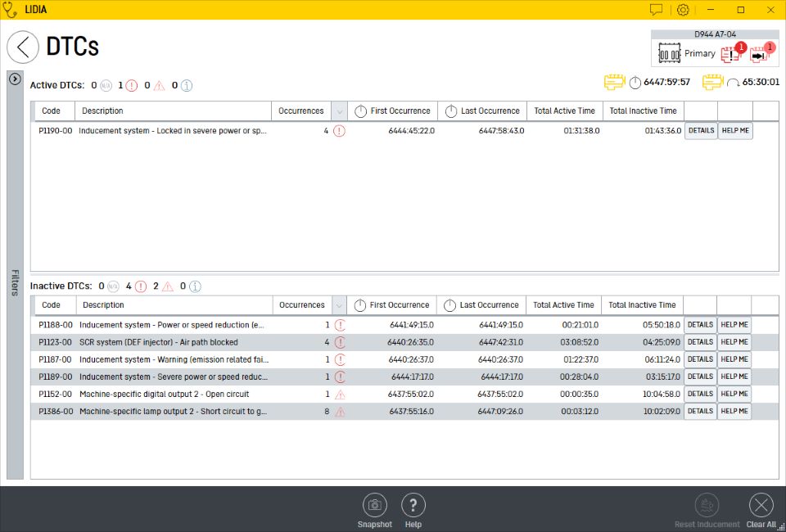
Task: Click the Primary ECU chip icon
Action: pyautogui.click(x=670, y=54)
